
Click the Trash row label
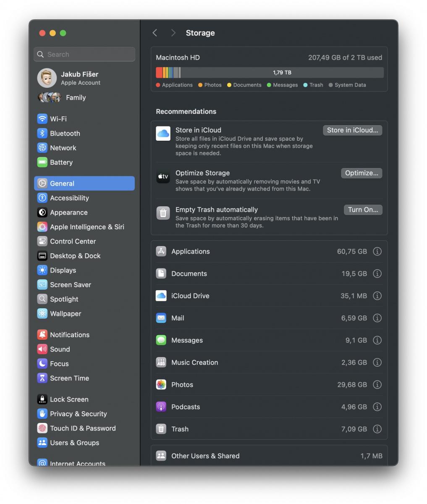tap(180, 429)
